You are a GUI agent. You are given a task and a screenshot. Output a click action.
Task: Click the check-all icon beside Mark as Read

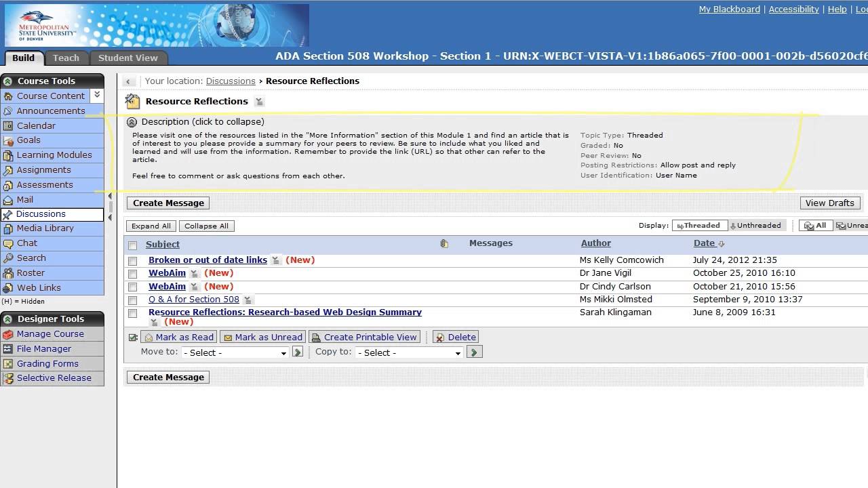coord(133,338)
